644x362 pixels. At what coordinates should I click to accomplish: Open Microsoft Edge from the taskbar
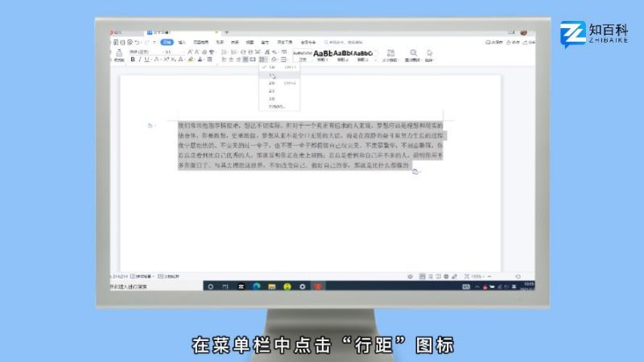pyautogui.click(x=256, y=286)
